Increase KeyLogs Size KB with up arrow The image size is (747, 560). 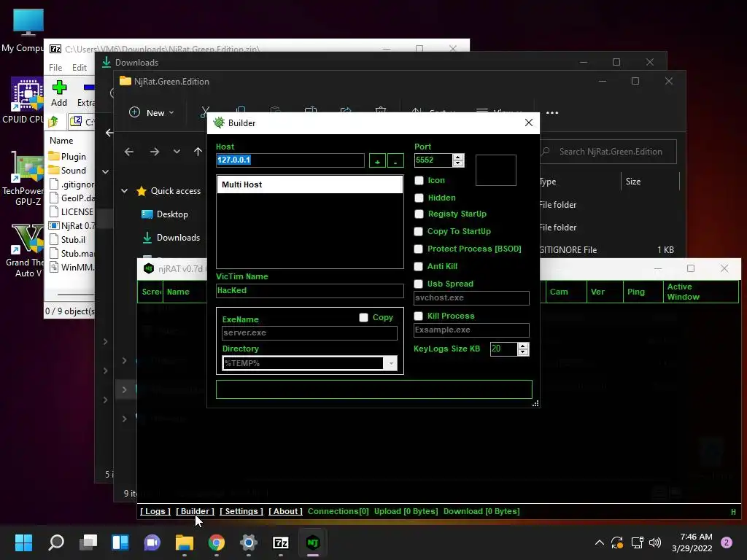pyautogui.click(x=523, y=346)
